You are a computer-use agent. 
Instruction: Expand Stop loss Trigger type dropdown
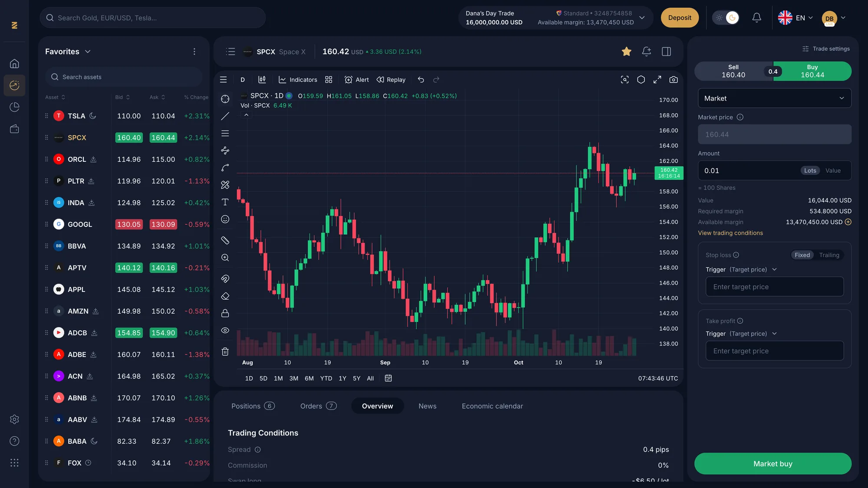[774, 270]
